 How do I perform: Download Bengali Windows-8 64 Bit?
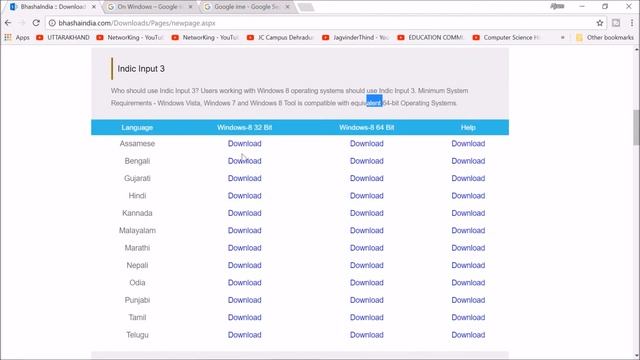coord(367,161)
